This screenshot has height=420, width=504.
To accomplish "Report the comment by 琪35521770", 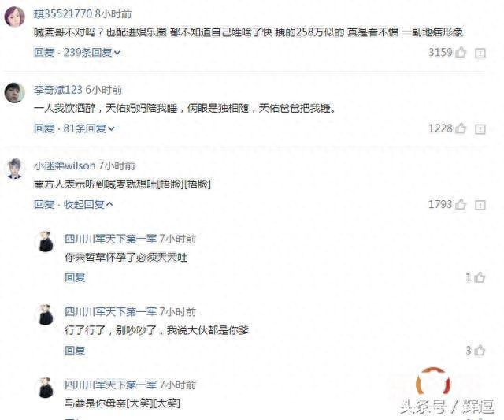I will click(480, 53).
